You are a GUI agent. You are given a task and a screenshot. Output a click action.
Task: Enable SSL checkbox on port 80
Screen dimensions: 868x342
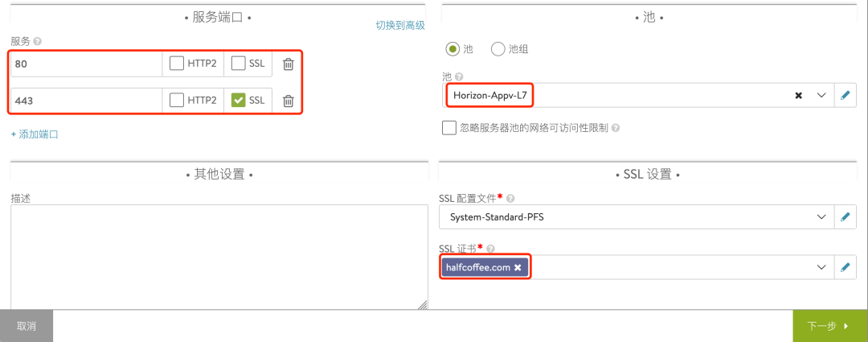tap(238, 64)
